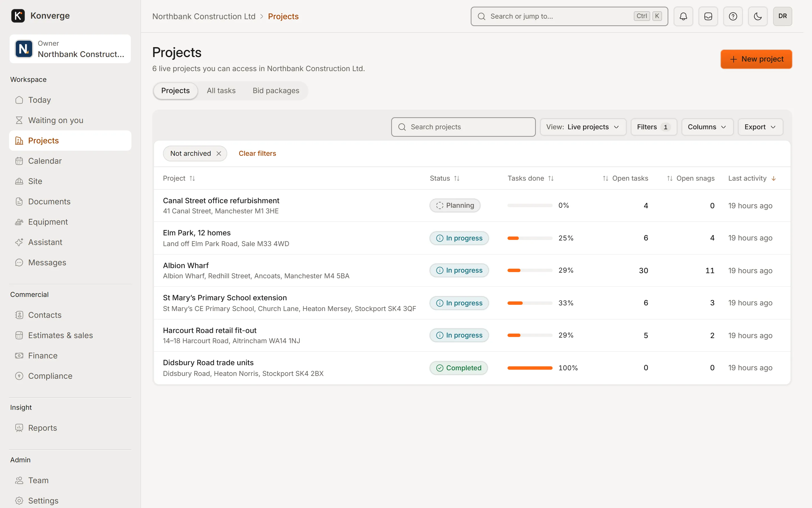812x508 pixels.
Task: Open Compliance in sidebar
Action: click(x=70, y=376)
